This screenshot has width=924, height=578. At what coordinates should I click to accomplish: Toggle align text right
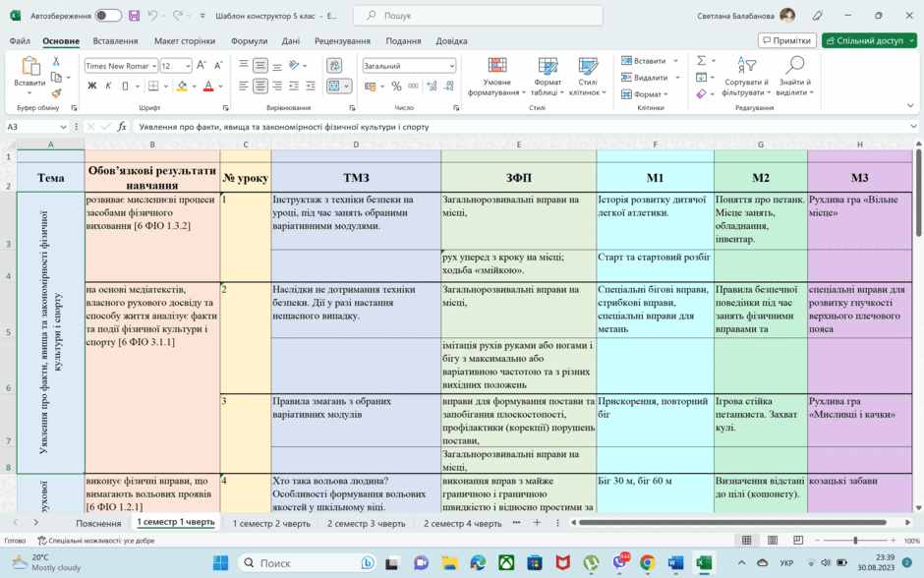click(277, 87)
